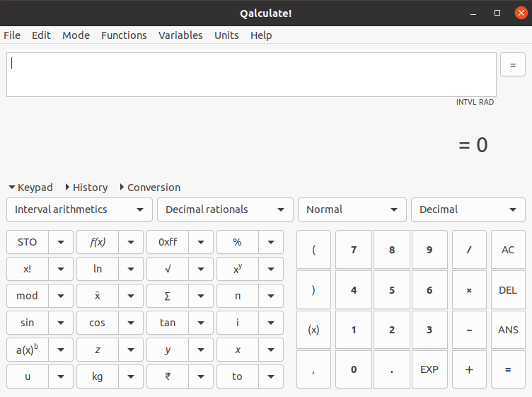Click the mean x-bar key

click(x=97, y=296)
